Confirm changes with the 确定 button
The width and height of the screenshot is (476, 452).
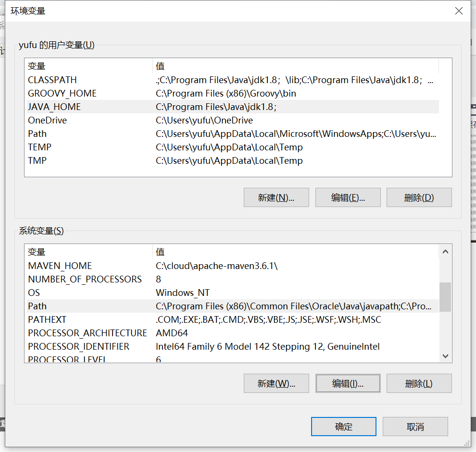pos(343,427)
